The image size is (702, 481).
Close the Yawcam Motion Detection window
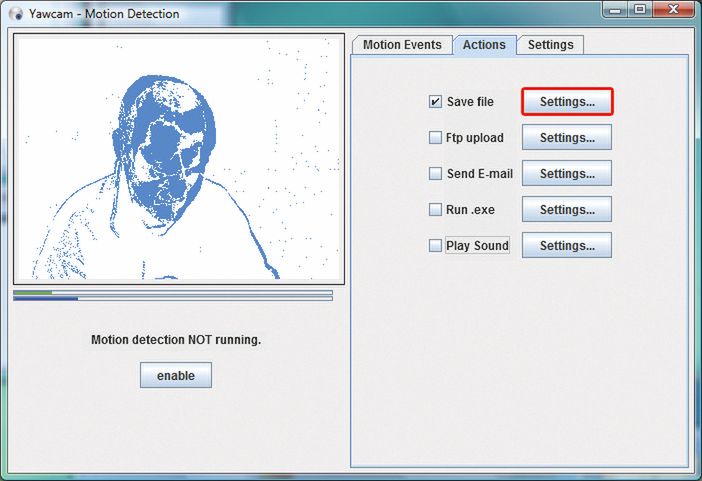[x=673, y=9]
